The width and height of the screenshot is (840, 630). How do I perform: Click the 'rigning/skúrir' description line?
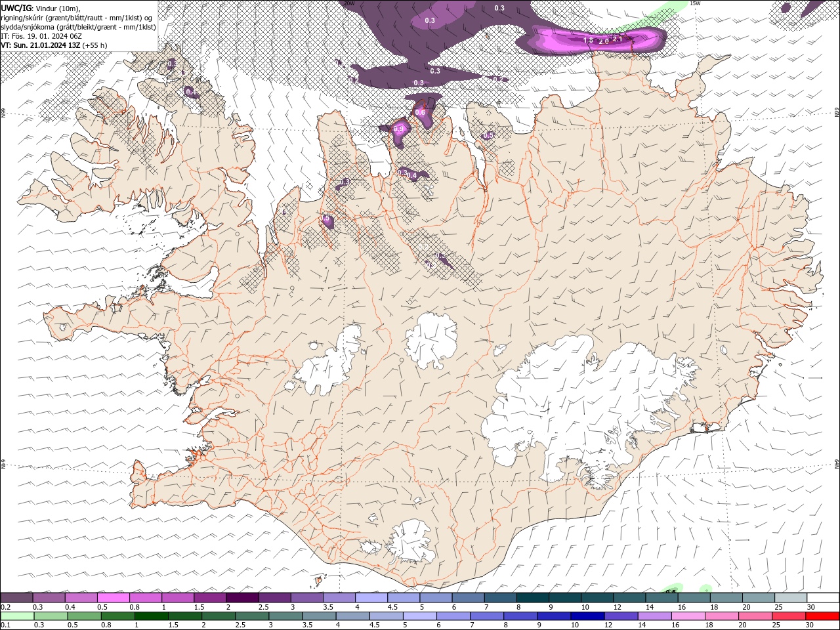77,18
